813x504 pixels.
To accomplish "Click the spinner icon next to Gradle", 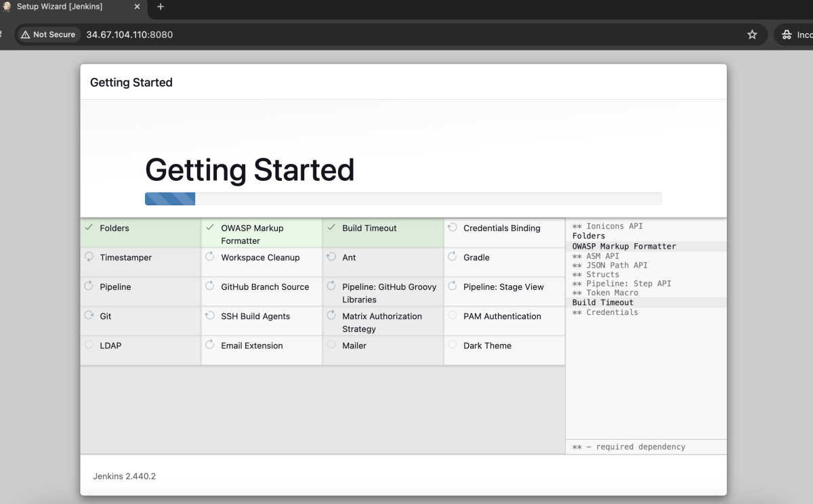I will pos(453,257).
